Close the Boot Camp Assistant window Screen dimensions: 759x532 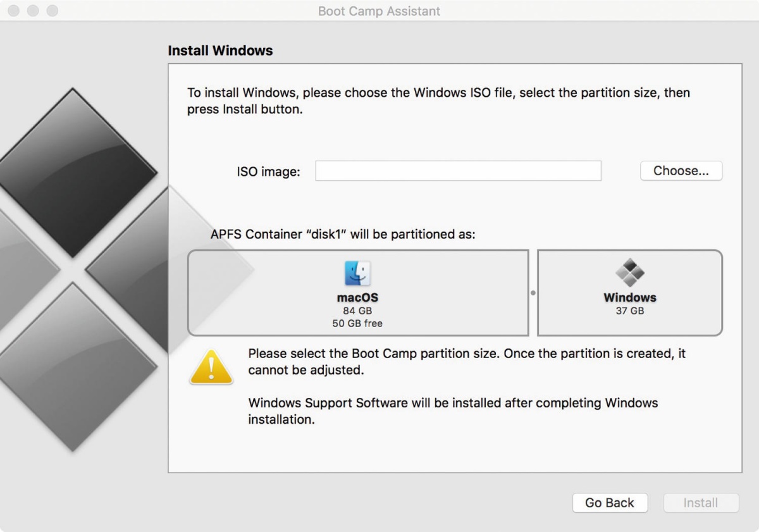[13, 11]
